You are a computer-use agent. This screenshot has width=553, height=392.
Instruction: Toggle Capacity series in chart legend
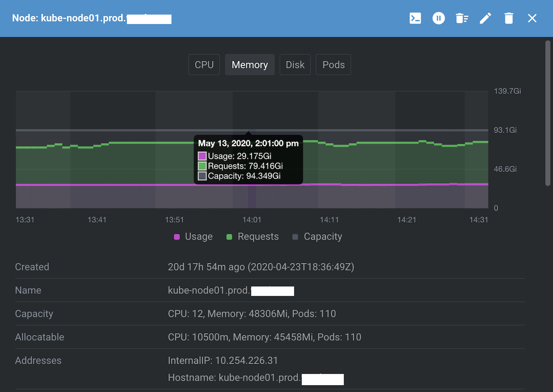317,237
